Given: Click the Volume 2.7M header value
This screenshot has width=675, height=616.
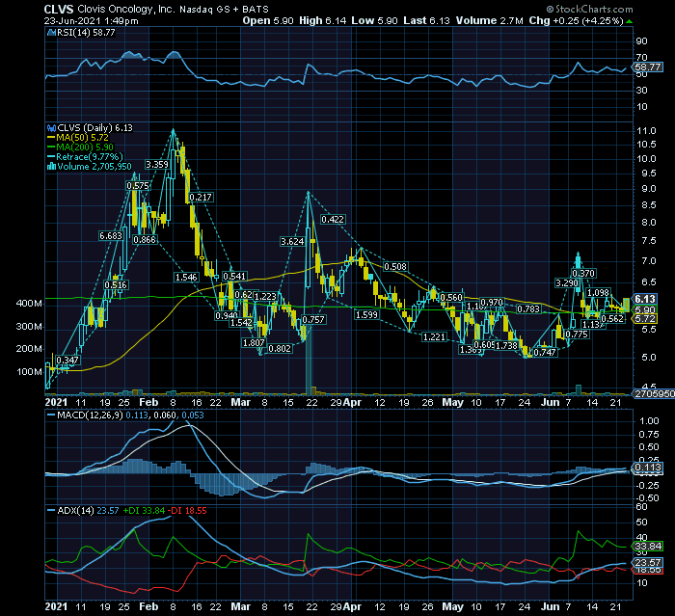Looking at the screenshot, I should tap(490, 20).
